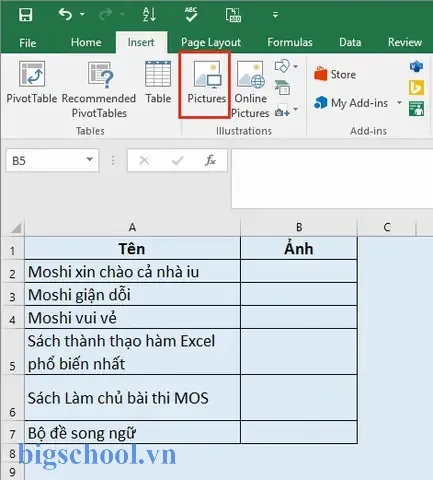Image resolution: width=433 pixels, height=480 pixels.
Task: Click the Cancel X formula bar button
Action: tap(144, 161)
